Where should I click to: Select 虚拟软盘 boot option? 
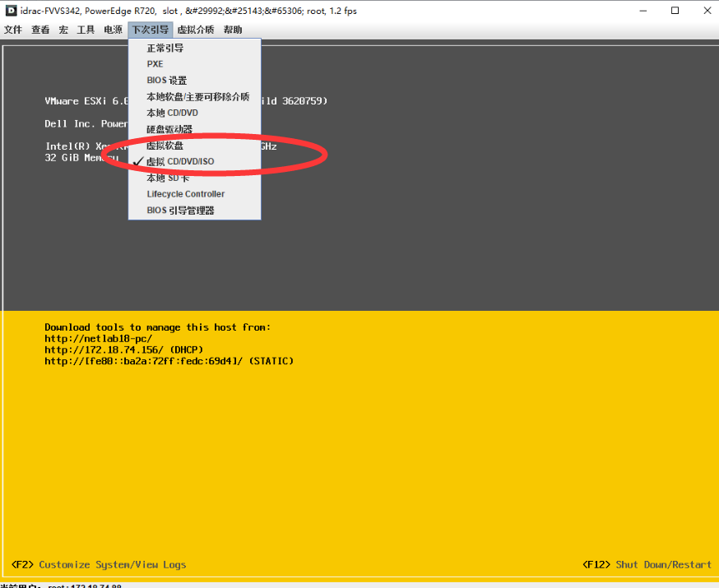click(194, 146)
